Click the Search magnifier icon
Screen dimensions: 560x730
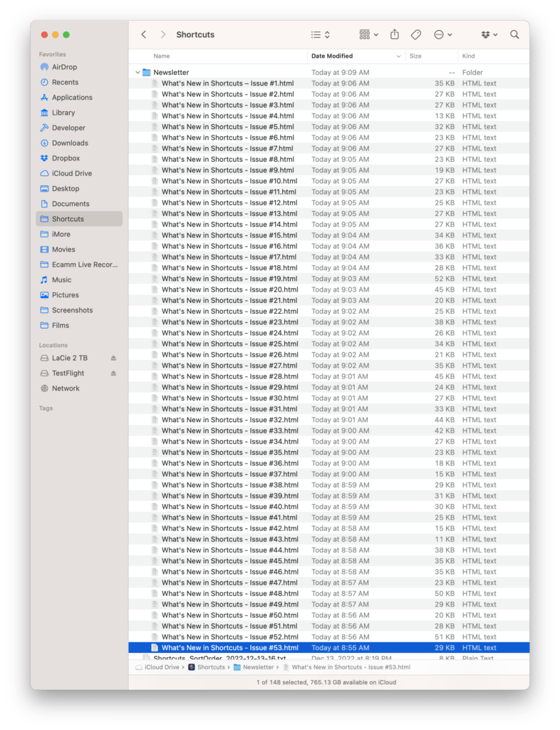coord(514,34)
